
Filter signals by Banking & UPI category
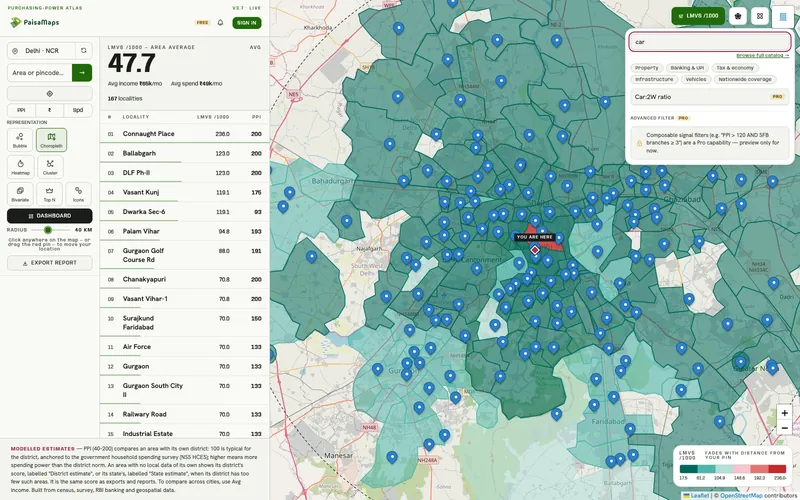[x=687, y=68]
